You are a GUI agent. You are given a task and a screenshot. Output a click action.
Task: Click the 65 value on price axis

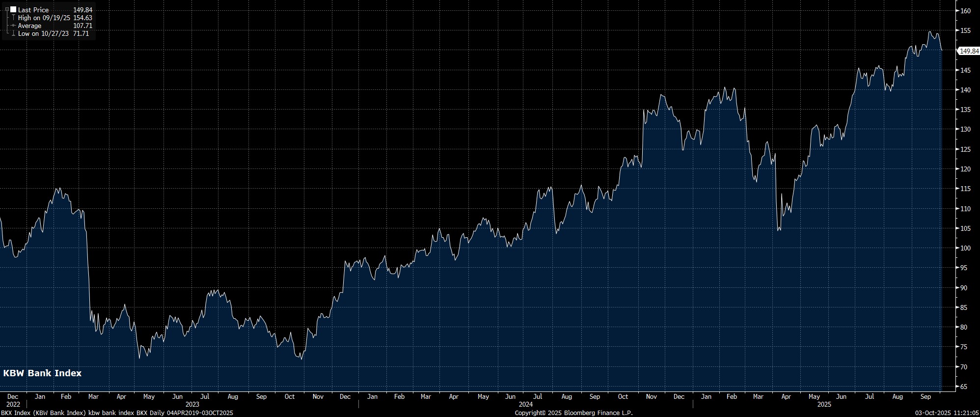[963, 387]
